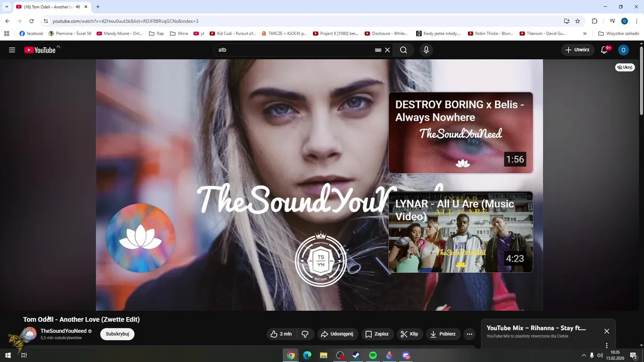The image size is (644, 362).
Task: Hide end screen cards with the Ukryj button
Action: (624, 67)
